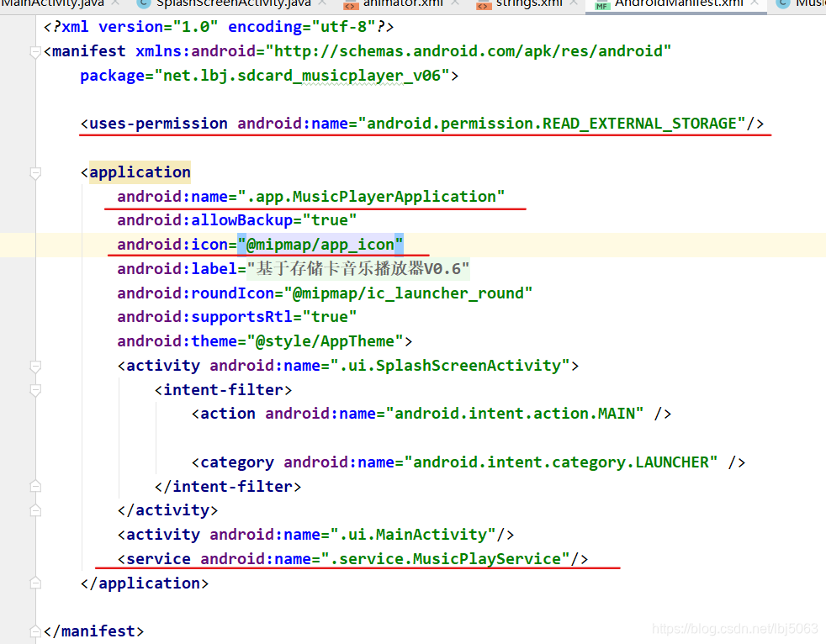Click "android.intent.action.MAIN" value
This screenshot has width=826, height=644.
pyautogui.click(x=515, y=414)
